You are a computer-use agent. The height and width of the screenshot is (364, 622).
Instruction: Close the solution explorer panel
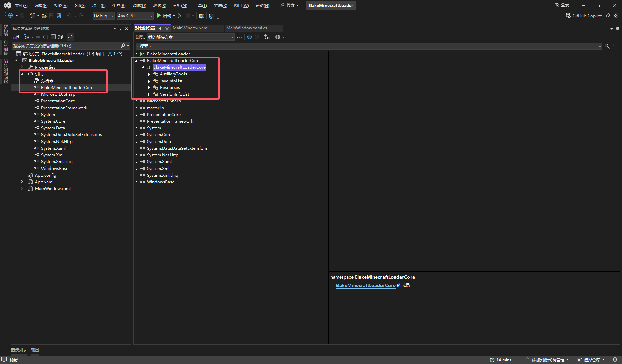[126, 28]
